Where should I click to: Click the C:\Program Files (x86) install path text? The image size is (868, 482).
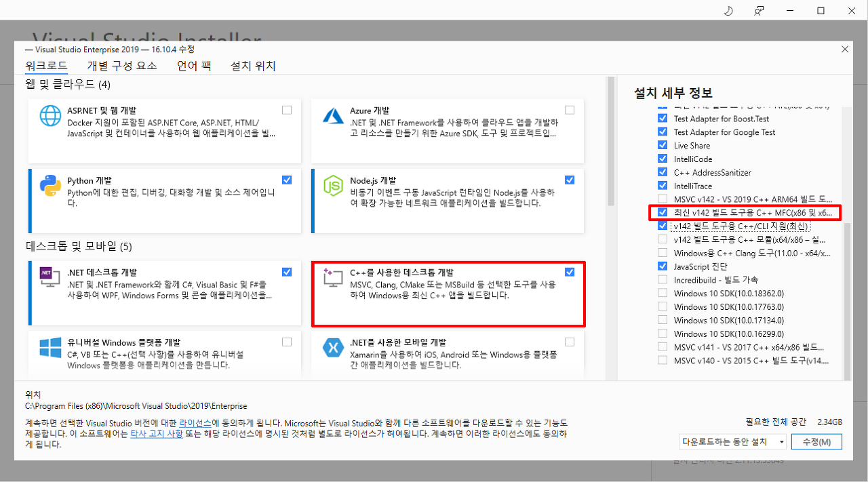click(136, 406)
